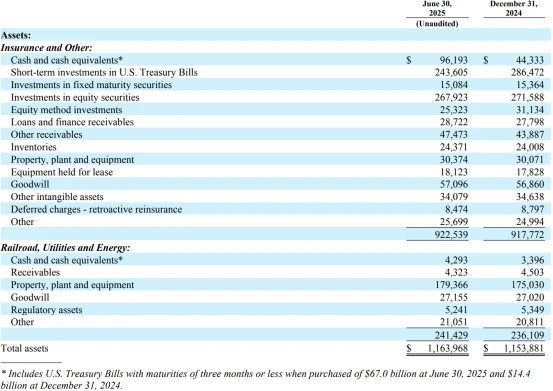553x391 pixels.
Task: Select the Deferred charges - retroactive reinsurance label
Action: [x=96, y=209]
